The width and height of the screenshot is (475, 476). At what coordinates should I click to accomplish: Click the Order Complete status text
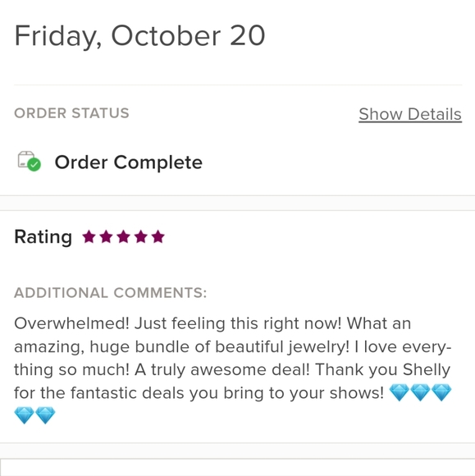click(x=128, y=162)
